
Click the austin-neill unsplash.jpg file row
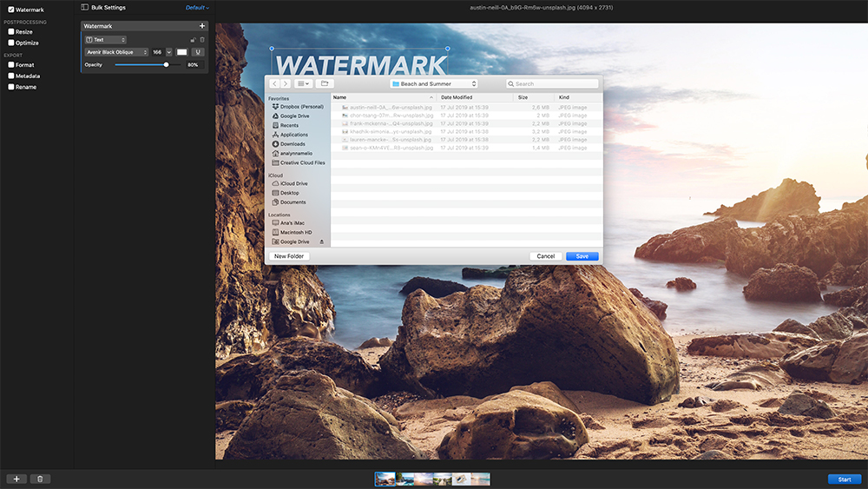coord(467,108)
